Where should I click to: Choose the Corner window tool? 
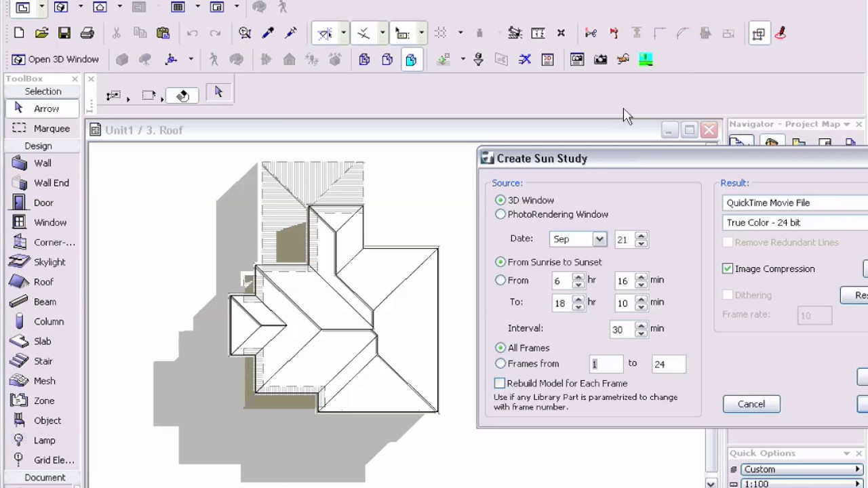coord(42,242)
